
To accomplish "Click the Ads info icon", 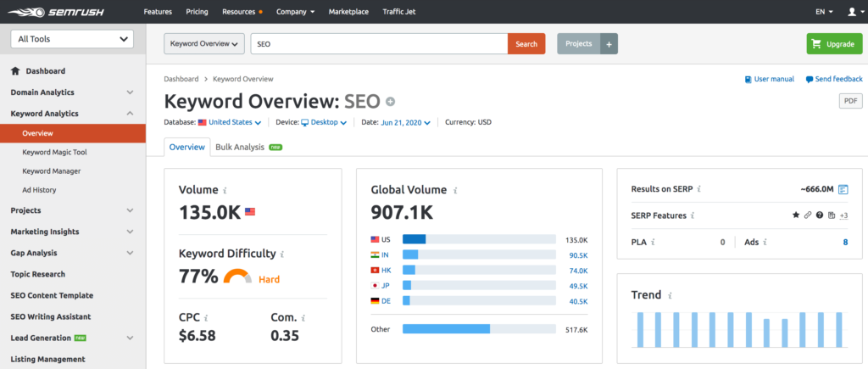I will click(x=765, y=242).
